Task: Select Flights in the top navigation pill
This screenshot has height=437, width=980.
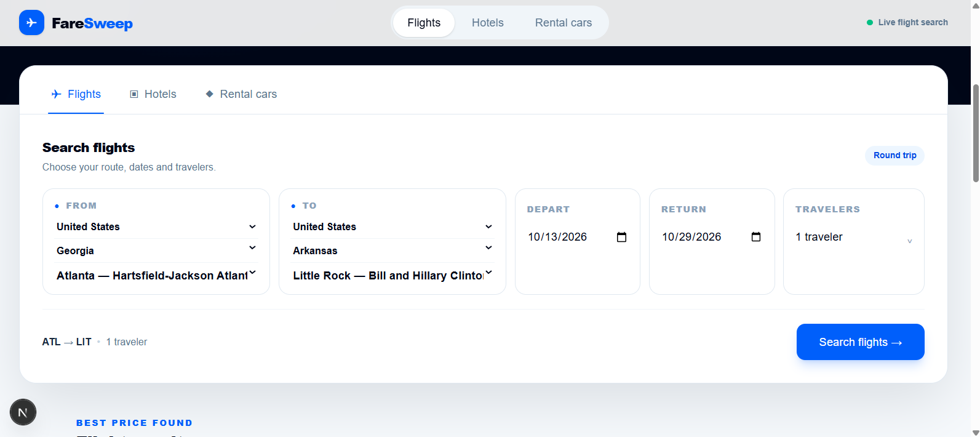Action: [424, 23]
